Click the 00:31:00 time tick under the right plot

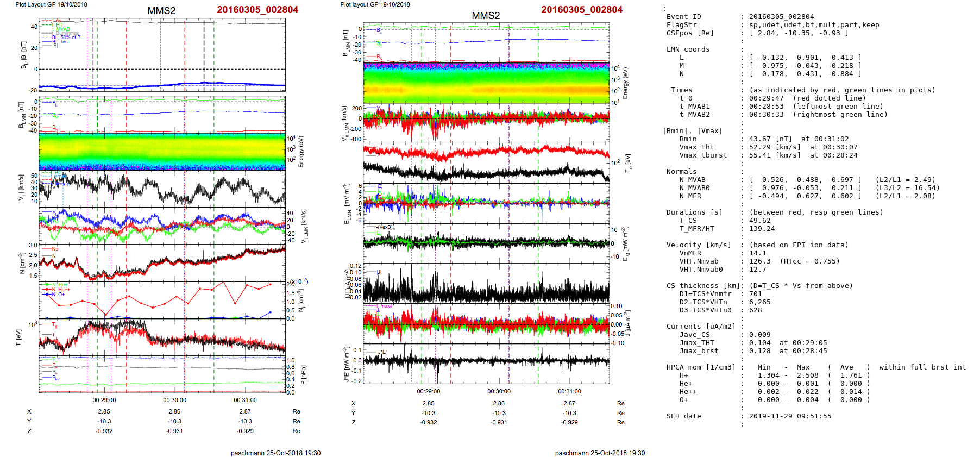(569, 391)
